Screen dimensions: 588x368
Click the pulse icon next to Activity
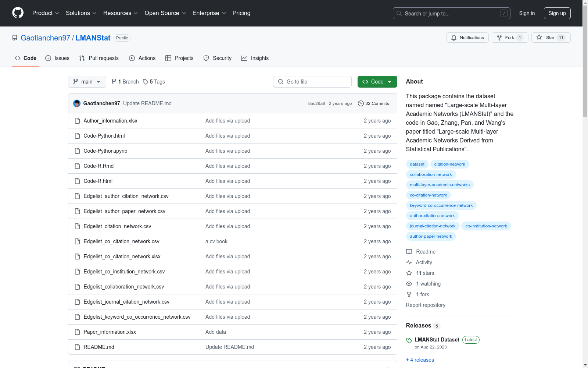(x=409, y=262)
